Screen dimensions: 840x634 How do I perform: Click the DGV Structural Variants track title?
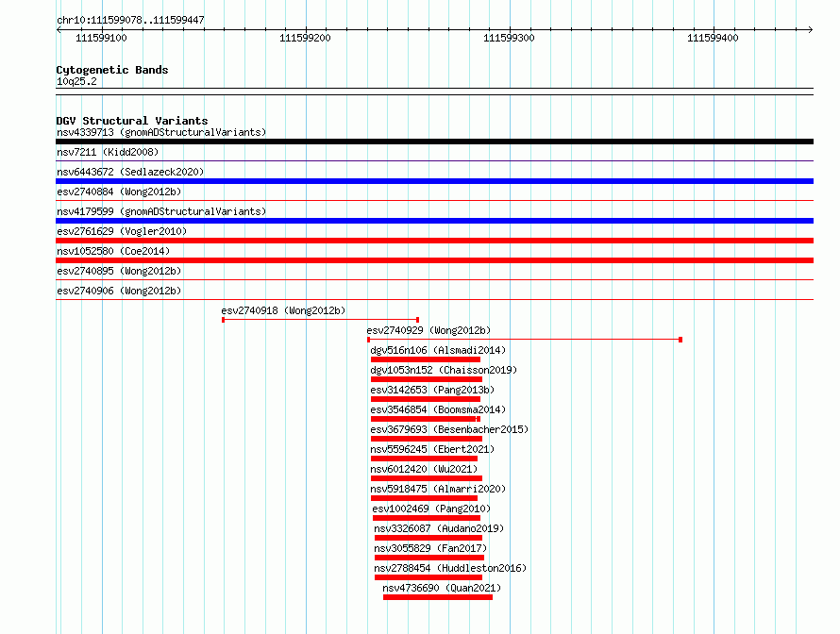[132, 121]
